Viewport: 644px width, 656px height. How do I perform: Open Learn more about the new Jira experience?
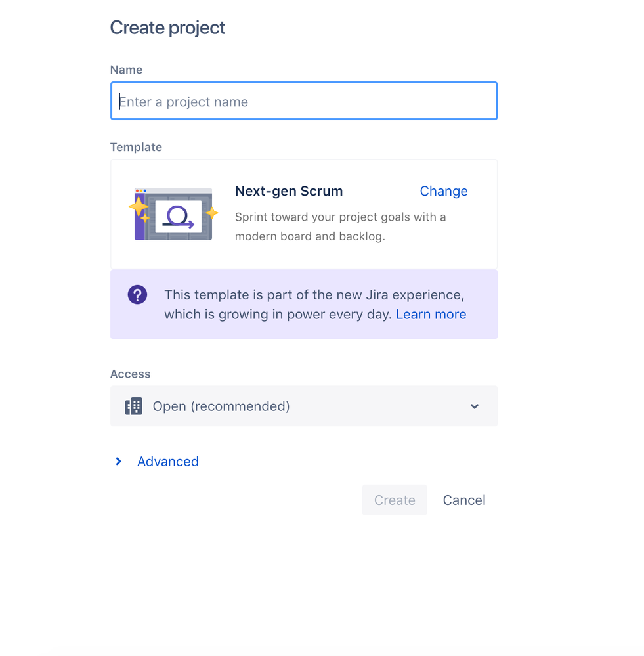(x=431, y=314)
